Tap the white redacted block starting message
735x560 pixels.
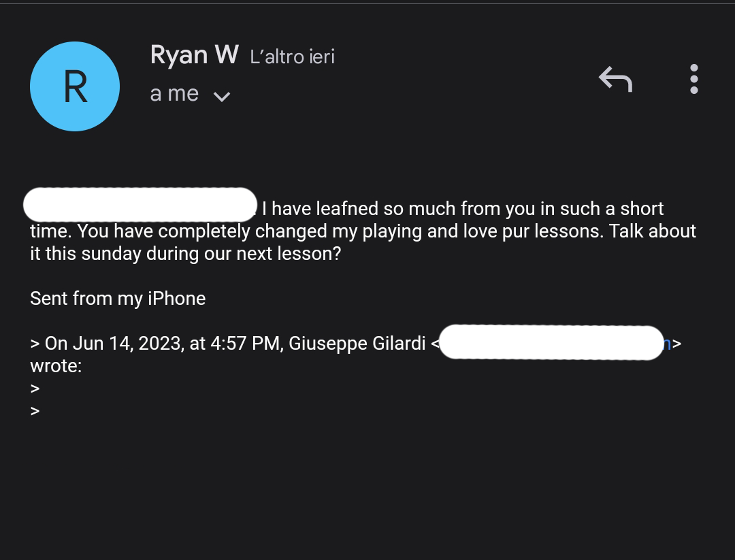click(x=140, y=205)
